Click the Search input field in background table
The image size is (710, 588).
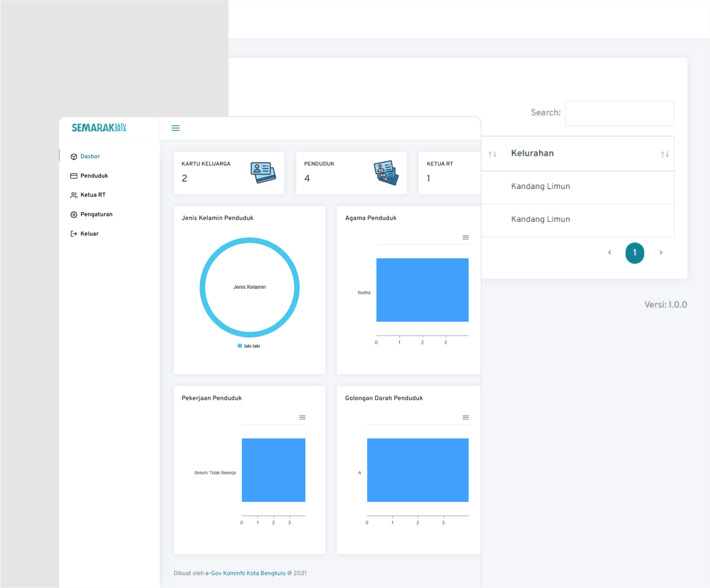(x=619, y=113)
